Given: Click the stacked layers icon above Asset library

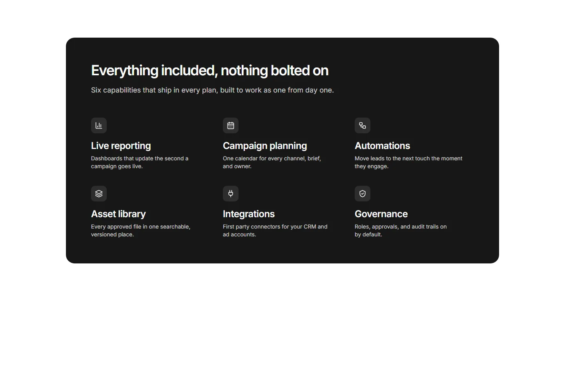Looking at the screenshot, I should click(x=99, y=194).
